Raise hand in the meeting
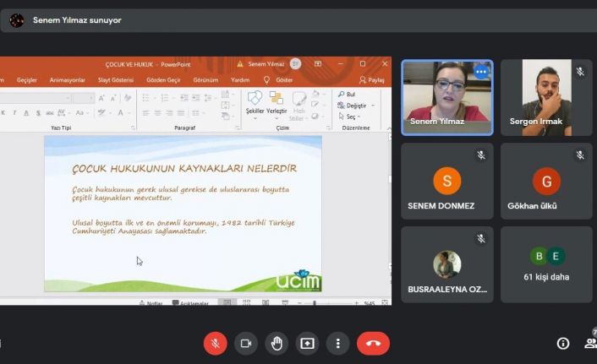Screen dimensions: 597x364 (277, 343)
